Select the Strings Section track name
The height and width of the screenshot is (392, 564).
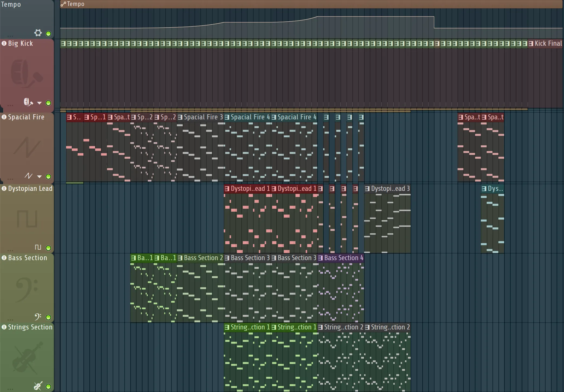pos(30,327)
